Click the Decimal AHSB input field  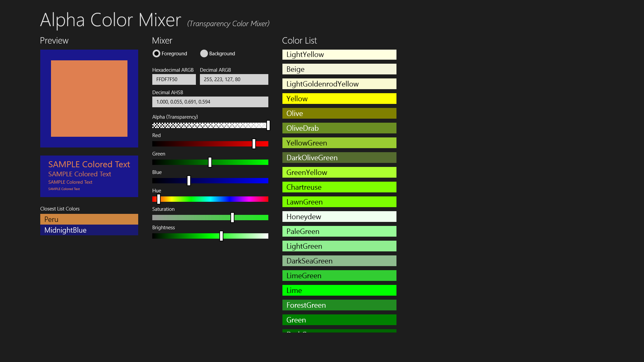coord(210,102)
